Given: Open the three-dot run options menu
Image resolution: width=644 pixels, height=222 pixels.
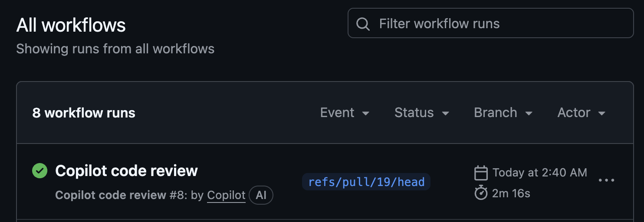Looking at the screenshot, I should [606, 180].
